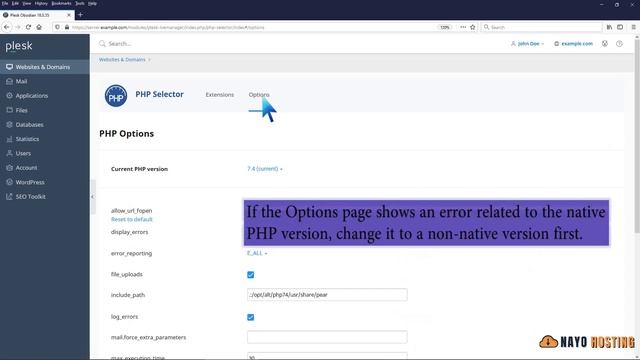The width and height of the screenshot is (640, 360).
Task: Click the Databases icon in sidebar
Action: (x=9, y=124)
